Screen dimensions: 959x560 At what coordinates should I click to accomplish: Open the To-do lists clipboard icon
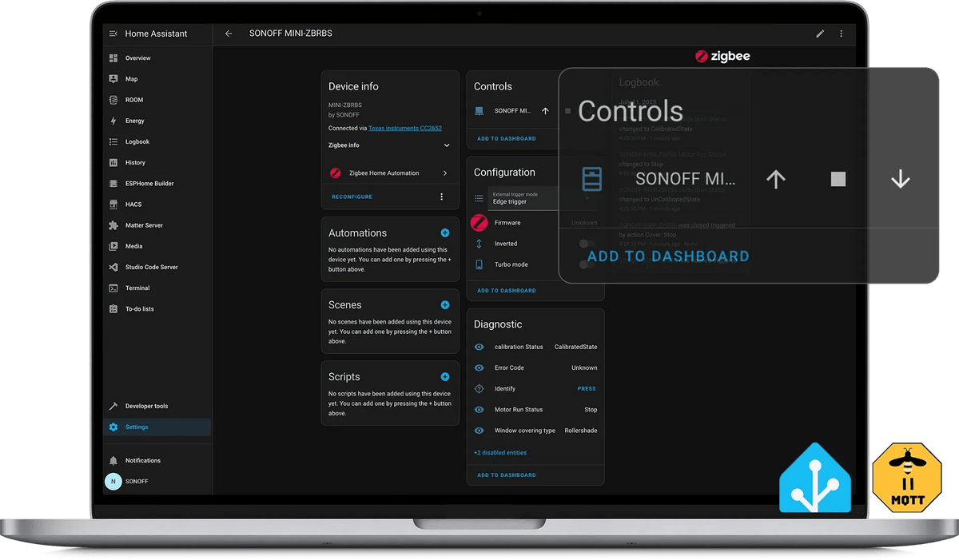[113, 308]
